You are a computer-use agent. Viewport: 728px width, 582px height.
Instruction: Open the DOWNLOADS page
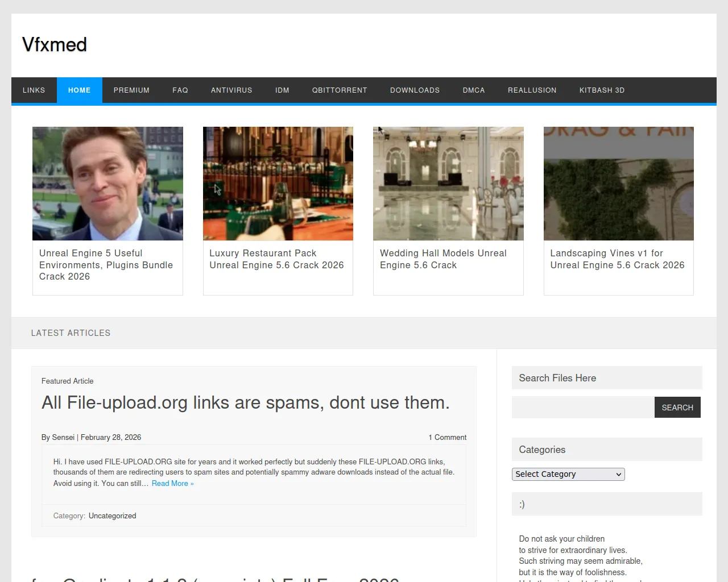pos(415,90)
